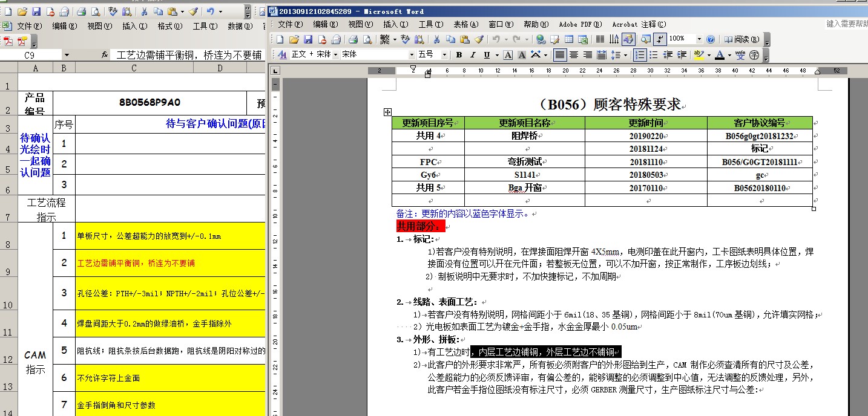Click Character Shading icon in Word formatting bar

pos(521,55)
